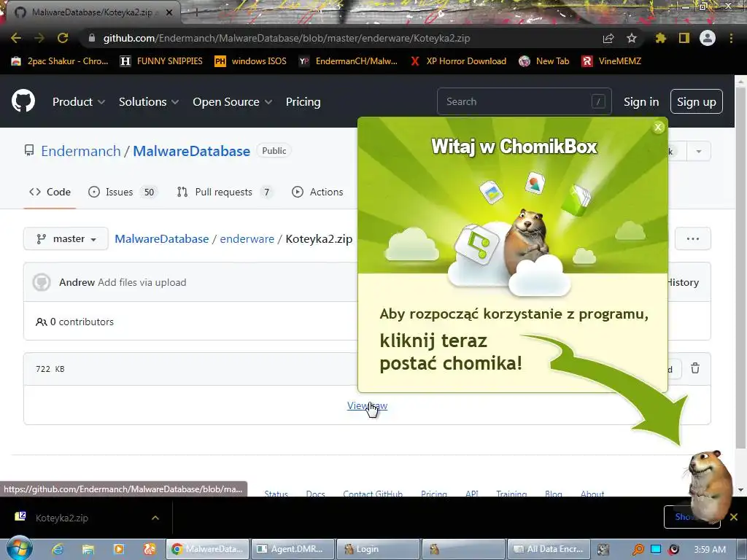747x560 pixels.
Task: Toggle the side panel icon in Chrome
Action: (x=684, y=38)
